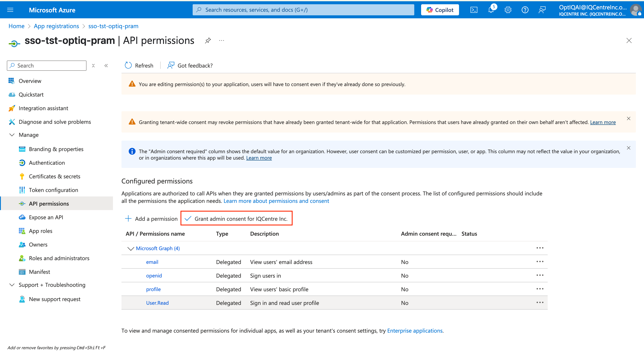The height and width of the screenshot is (352, 644).
Task: Open Learn more in the consent warning
Action: [x=603, y=122]
